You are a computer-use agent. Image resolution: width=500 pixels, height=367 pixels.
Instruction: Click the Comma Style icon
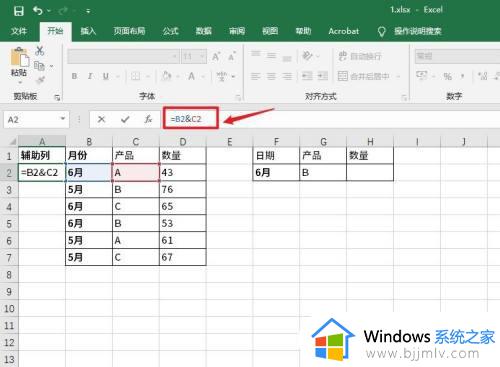point(462,76)
